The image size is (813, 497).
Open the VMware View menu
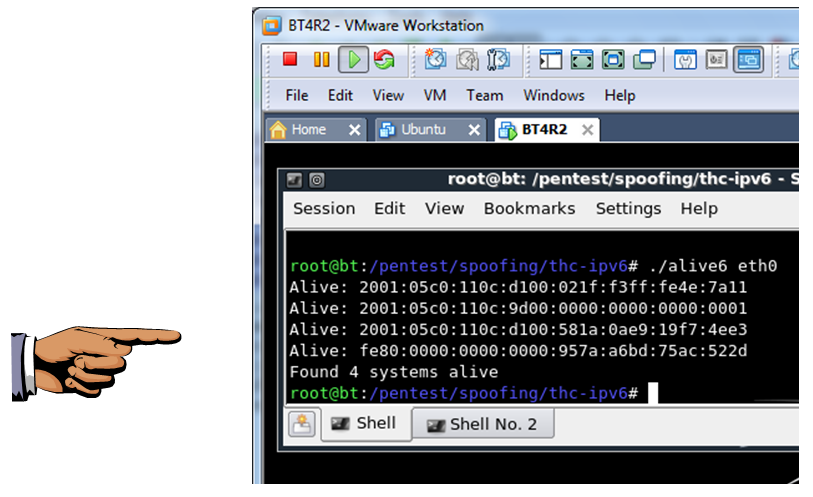[388, 95]
